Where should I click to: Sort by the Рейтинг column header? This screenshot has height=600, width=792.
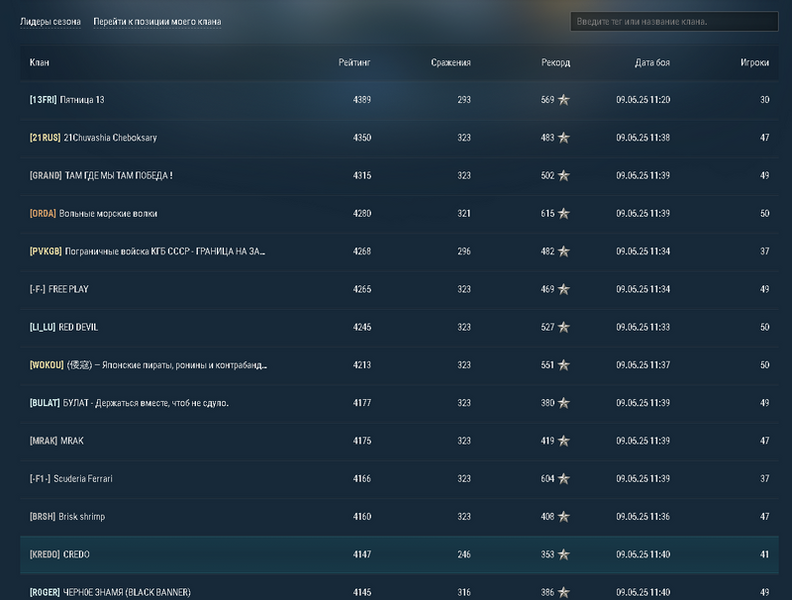tap(355, 63)
